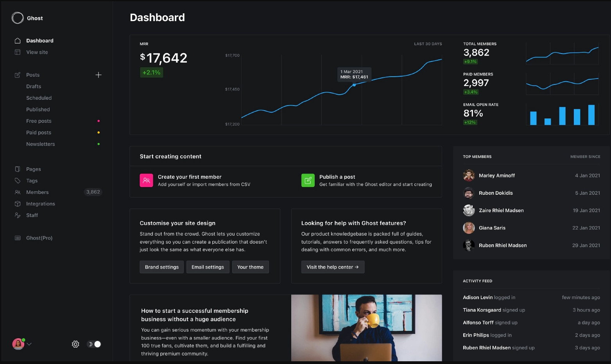Screen dimensions: 611x364
Task: Open Marley Aminoff's member avatar
Action: [469, 176]
